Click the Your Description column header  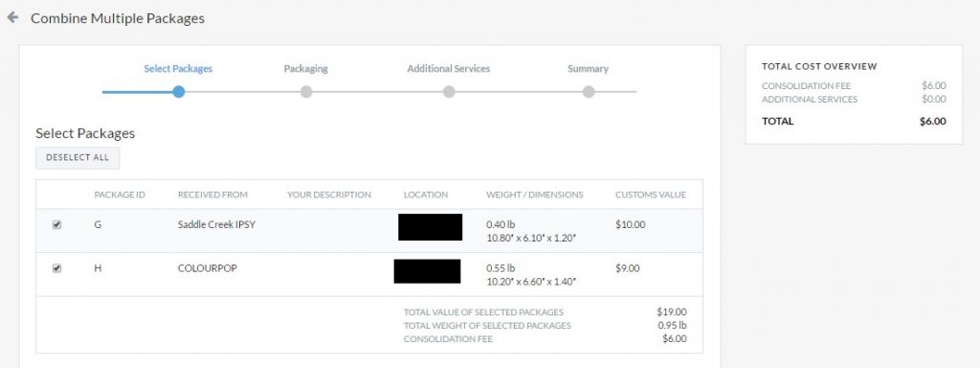click(x=329, y=195)
